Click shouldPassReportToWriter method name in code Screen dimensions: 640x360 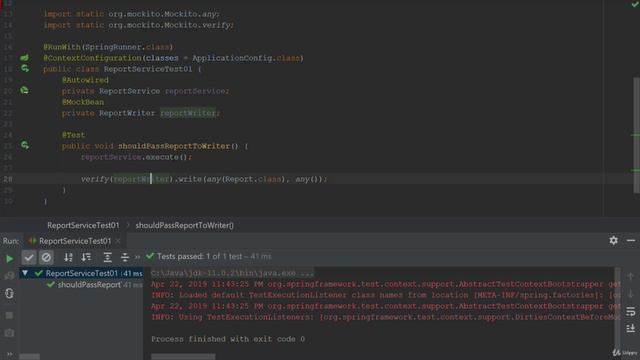[x=174, y=146]
